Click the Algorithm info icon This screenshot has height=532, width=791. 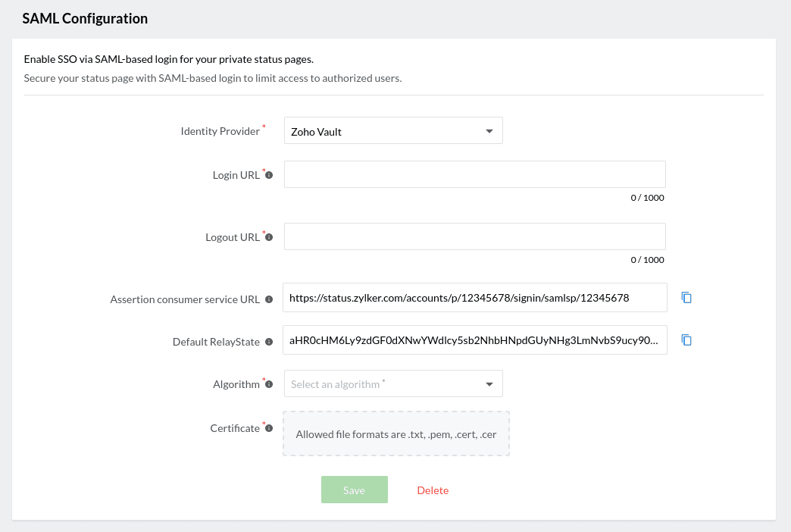269,384
